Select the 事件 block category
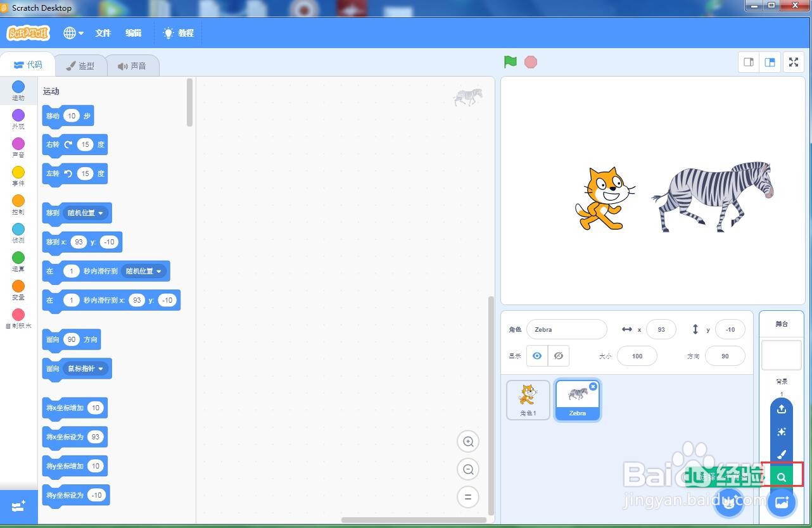This screenshot has height=528, width=812. click(18, 176)
